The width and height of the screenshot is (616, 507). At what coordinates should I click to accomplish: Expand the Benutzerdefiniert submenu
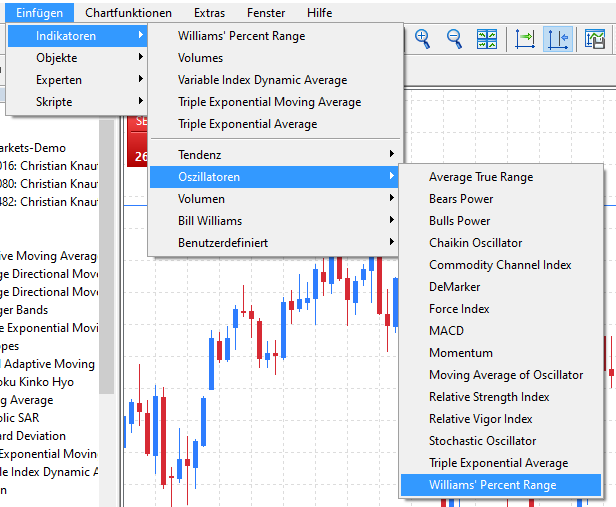[274, 243]
